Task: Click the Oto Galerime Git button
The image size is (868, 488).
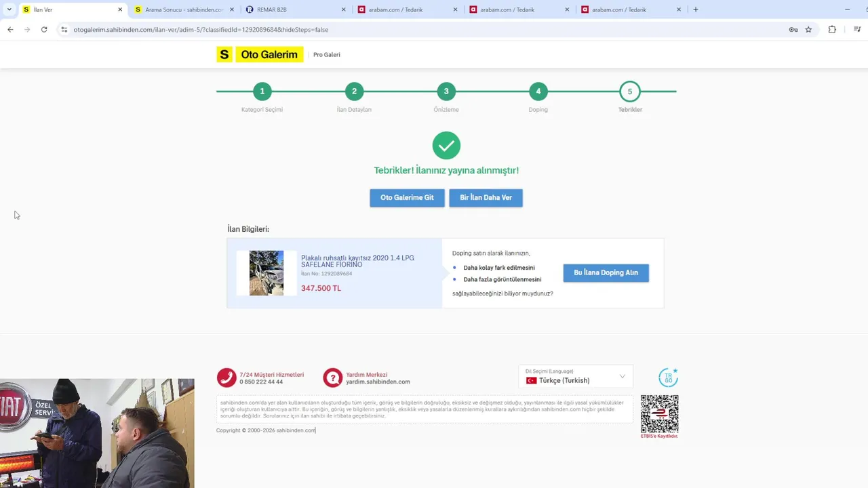Action: click(407, 198)
